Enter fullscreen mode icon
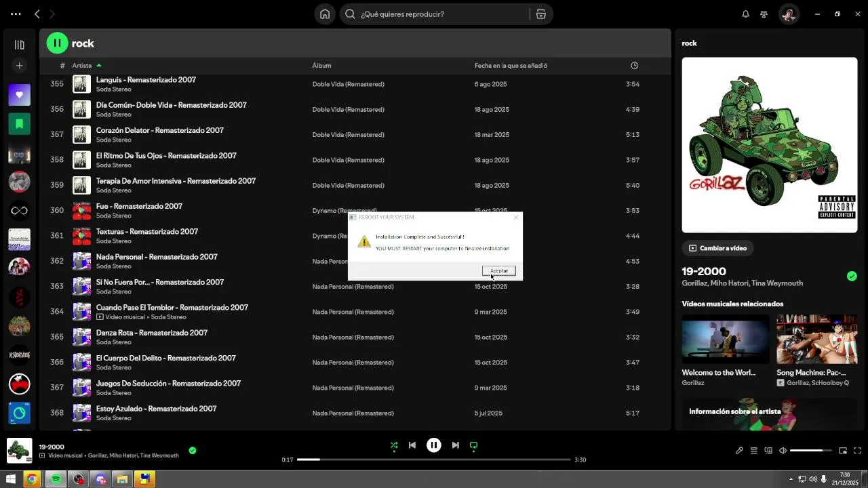Screen dimensions: 868x488 (857, 451)
